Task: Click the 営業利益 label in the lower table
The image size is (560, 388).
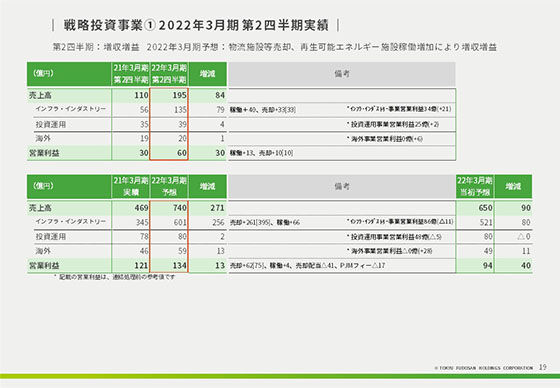Action: [44, 265]
